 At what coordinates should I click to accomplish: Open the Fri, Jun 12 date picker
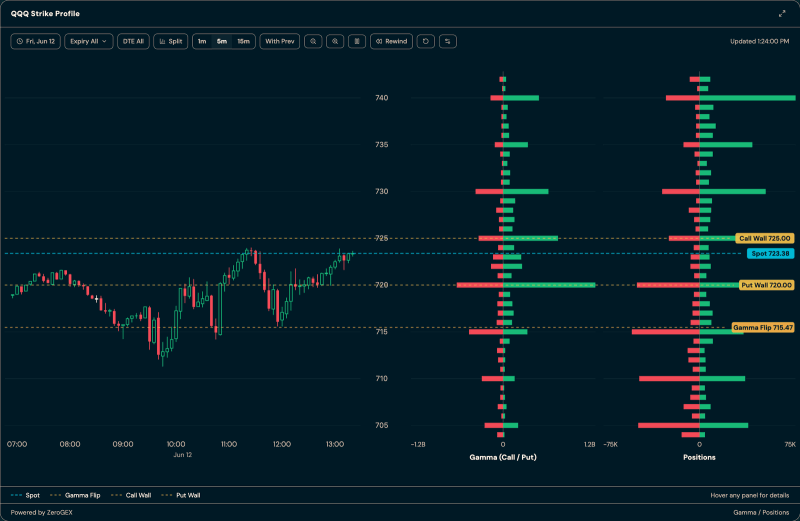click(x=36, y=41)
